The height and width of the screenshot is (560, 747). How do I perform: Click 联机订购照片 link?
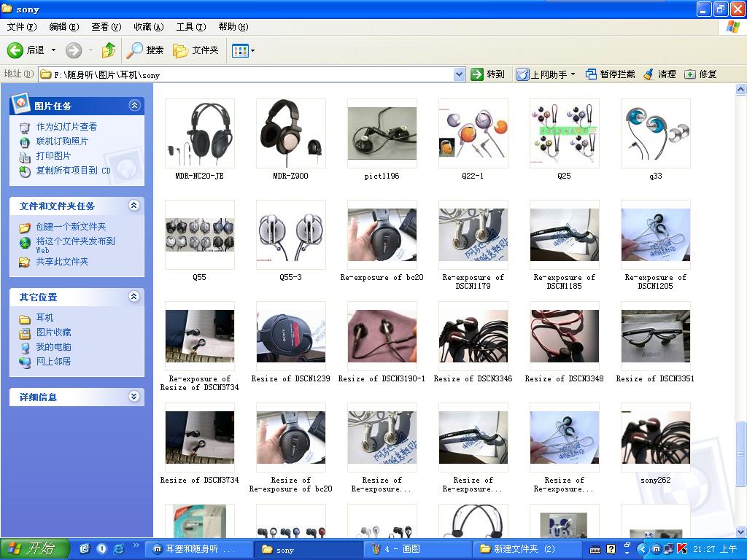pos(62,141)
